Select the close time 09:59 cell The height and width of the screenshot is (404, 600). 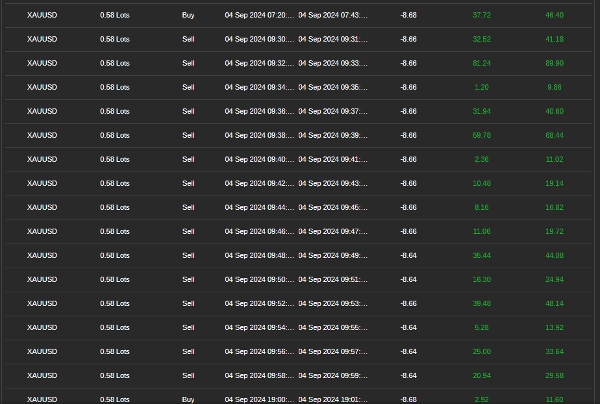(332, 375)
